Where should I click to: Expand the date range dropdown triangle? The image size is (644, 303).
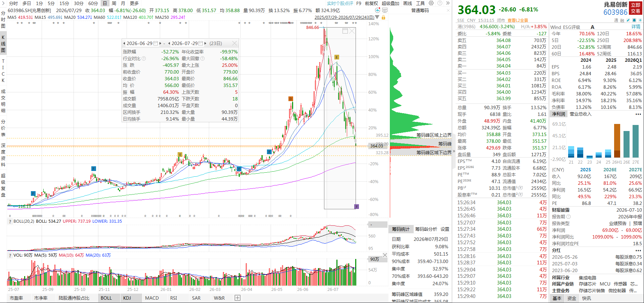[x=377, y=17]
